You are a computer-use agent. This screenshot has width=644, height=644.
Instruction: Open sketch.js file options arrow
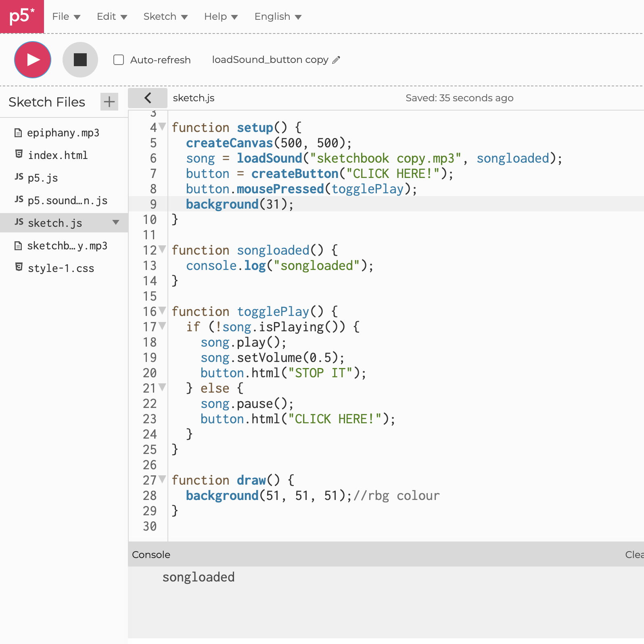coord(116,222)
